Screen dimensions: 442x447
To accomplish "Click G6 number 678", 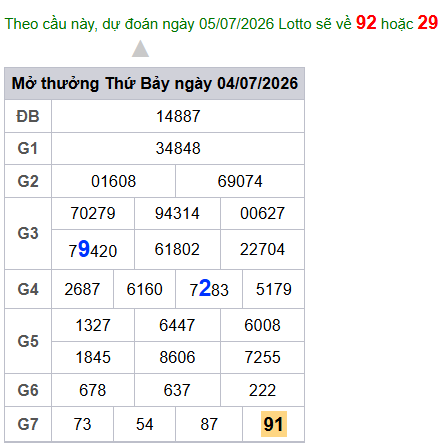I will [93, 390].
